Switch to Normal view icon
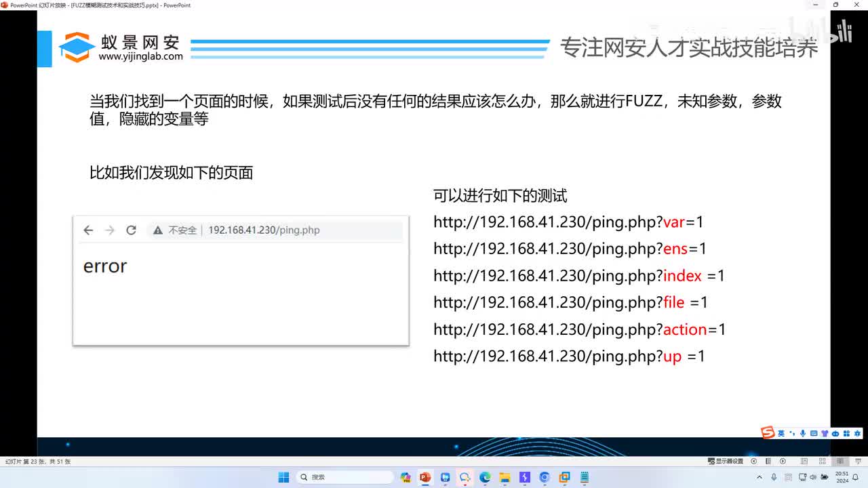This screenshot has width=868, height=488. (x=804, y=462)
